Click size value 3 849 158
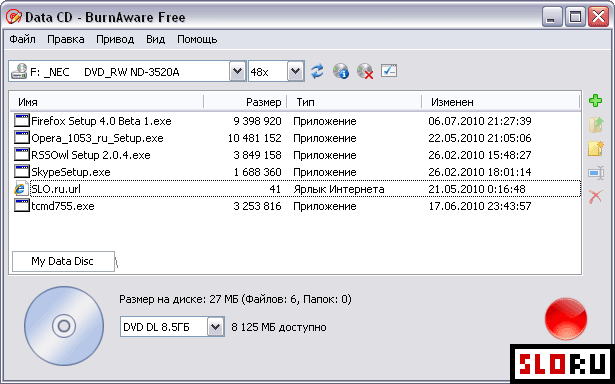The image size is (615, 384). pyautogui.click(x=257, y=155)
